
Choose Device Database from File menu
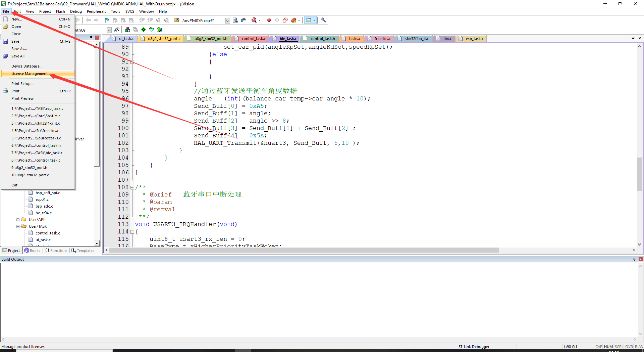pyautogui.click(x=38, y=66)
